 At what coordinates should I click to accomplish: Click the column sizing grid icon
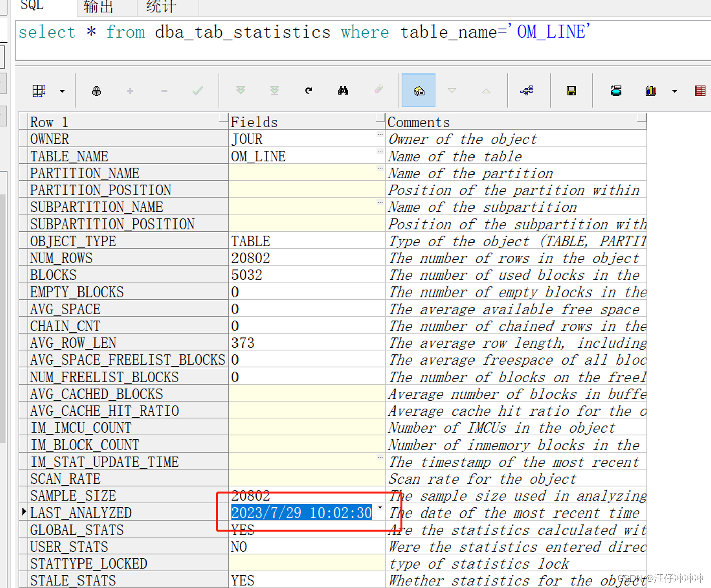pyautogui.click(x=38, y=91)
